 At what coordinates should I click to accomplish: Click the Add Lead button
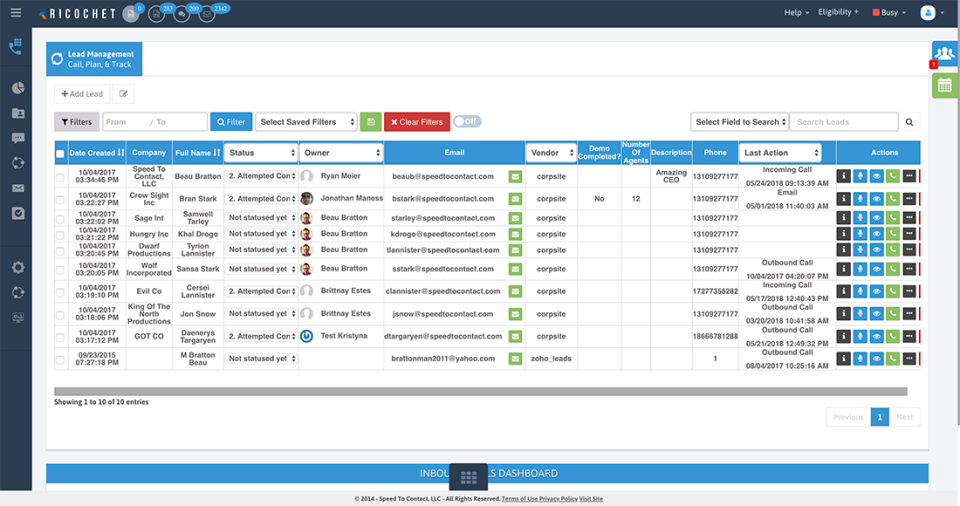tap(82, 94)
